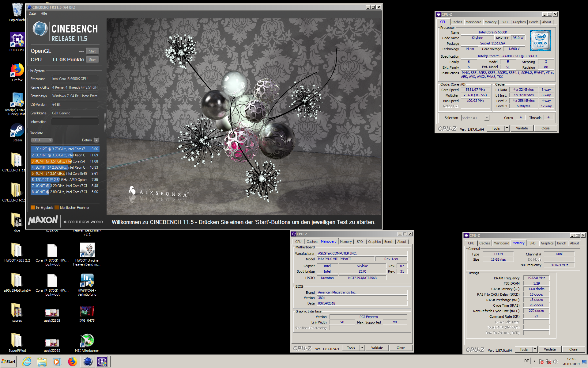Expand Tools dropdown arrow in Mainboard CPU-Z window
Screen dimensions: 588x368
362,348
